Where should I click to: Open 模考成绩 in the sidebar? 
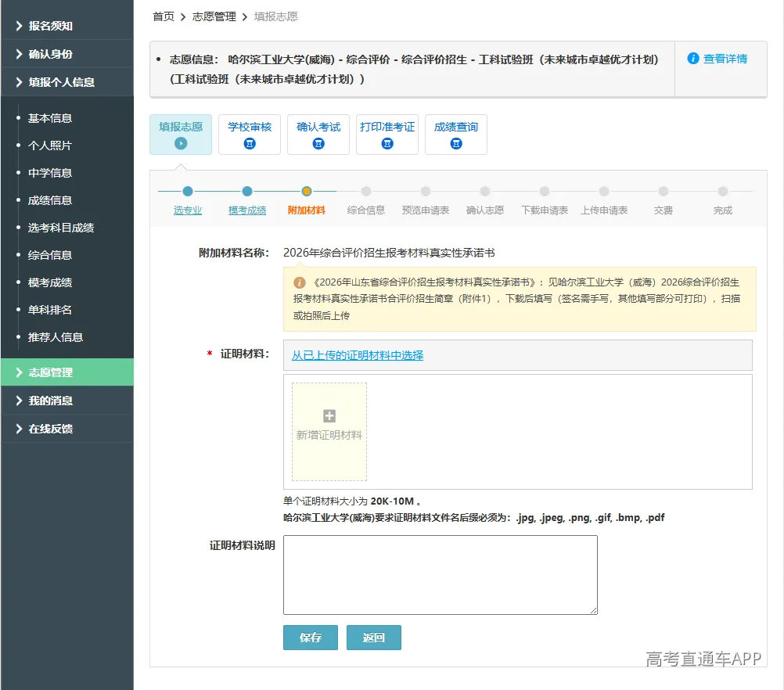[50, 282]
